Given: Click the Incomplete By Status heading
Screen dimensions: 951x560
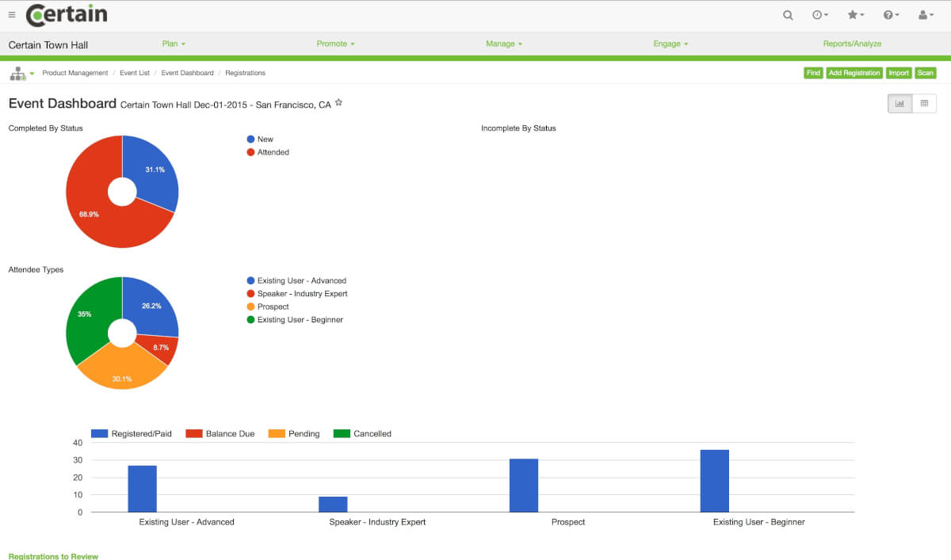Looking at the screenshot, I should (518, 128).
